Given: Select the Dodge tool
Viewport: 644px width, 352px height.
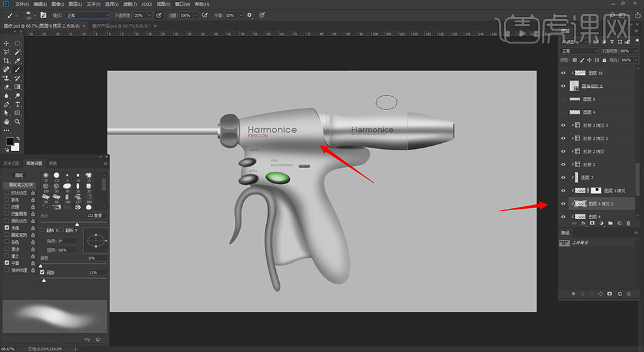Looking at the screenshot, I should point(18,96).
